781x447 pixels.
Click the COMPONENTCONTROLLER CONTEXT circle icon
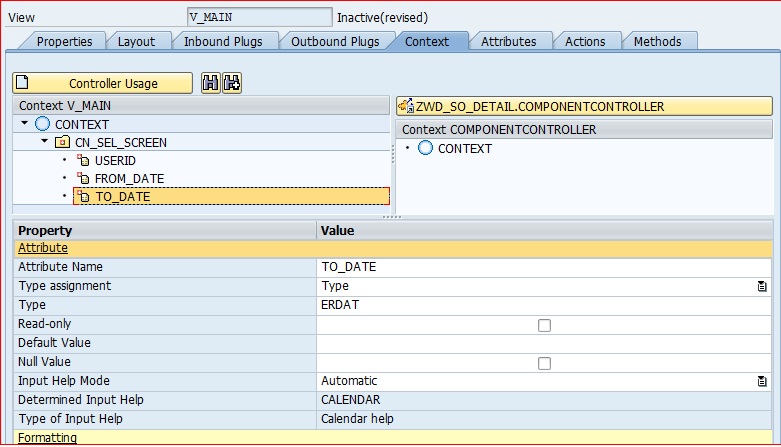[425, 148]
